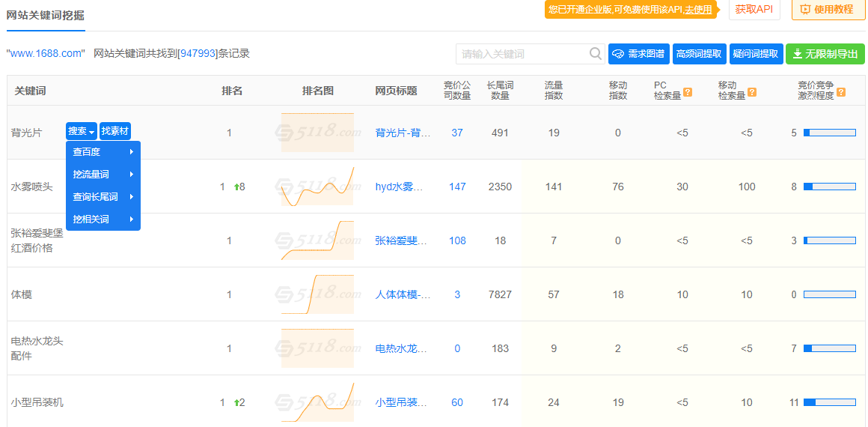This screenshot has width=868, height=427.
Task: Click keyword text 小型吊装机
Action: [37, 402]
